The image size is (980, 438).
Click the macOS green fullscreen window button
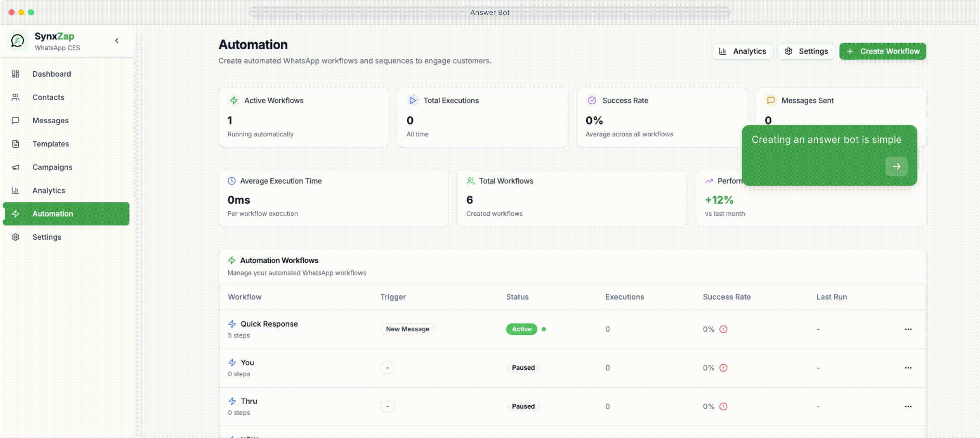pyautogui.click(x=31, y=13)
